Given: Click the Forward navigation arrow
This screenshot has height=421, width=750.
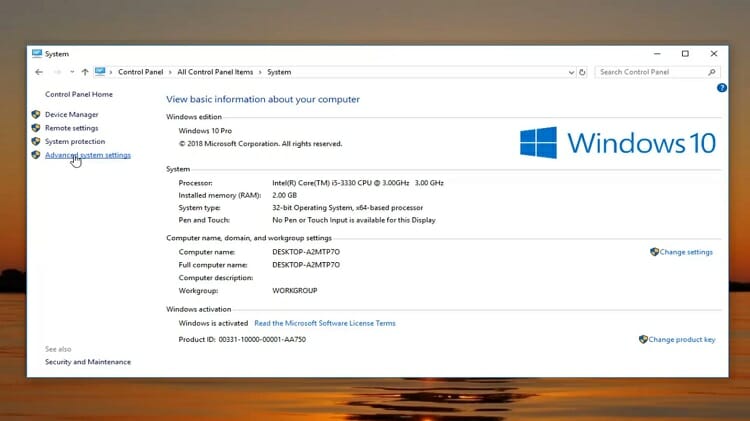Looking at the screenshot, I should pos(57,72).
